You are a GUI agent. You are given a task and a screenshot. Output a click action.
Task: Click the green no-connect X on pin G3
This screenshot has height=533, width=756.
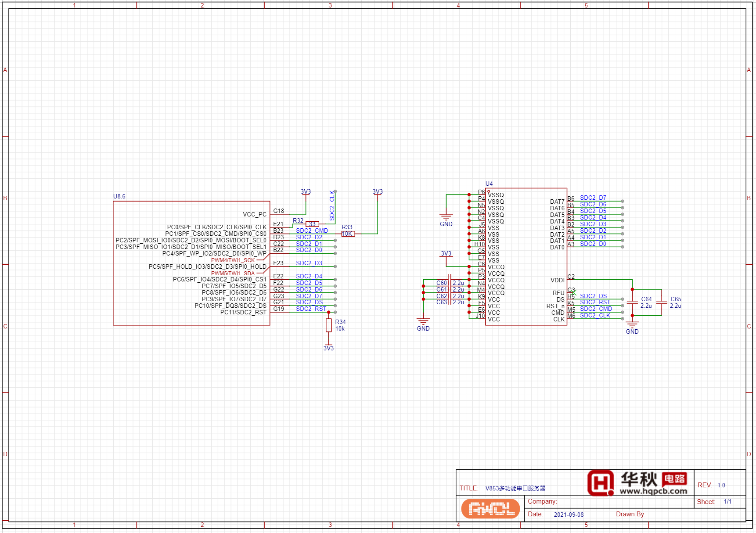click(573, 292)
